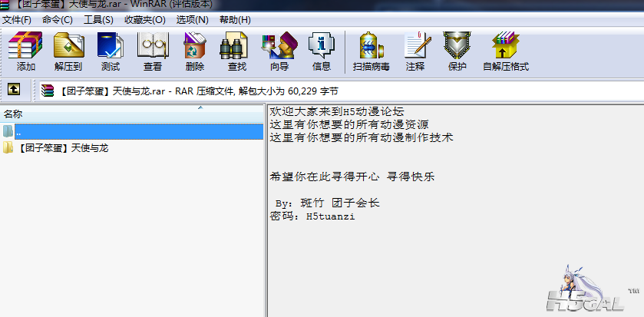Open the 工具(S) menu

(98, 20)
